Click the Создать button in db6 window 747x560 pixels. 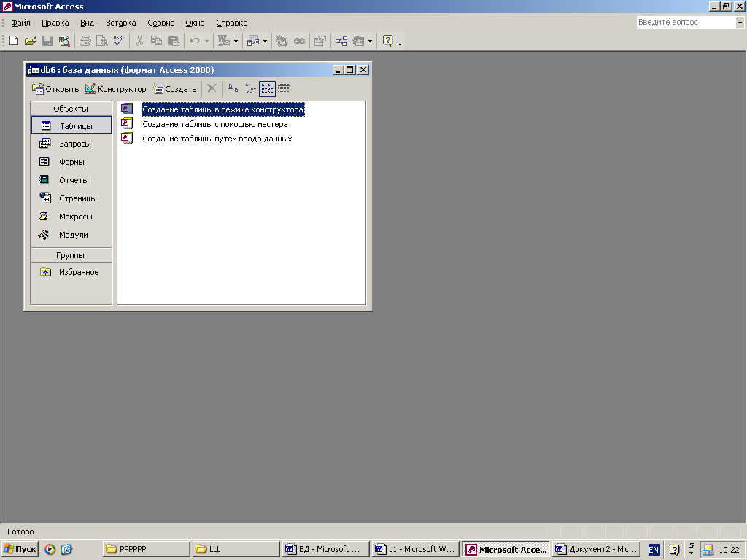[x=174, y=89]
